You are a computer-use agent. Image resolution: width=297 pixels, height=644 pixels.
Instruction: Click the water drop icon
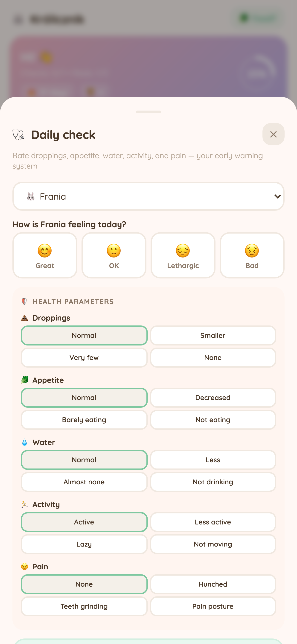tap(24, 442)
